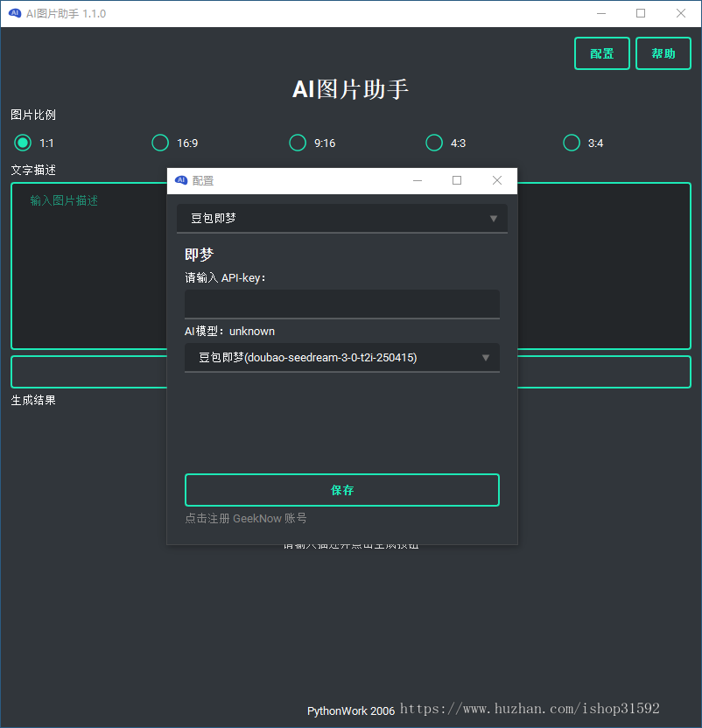Open the 帮助 help button
Screen dimensions: 702x728
click(x=663, y=53)
